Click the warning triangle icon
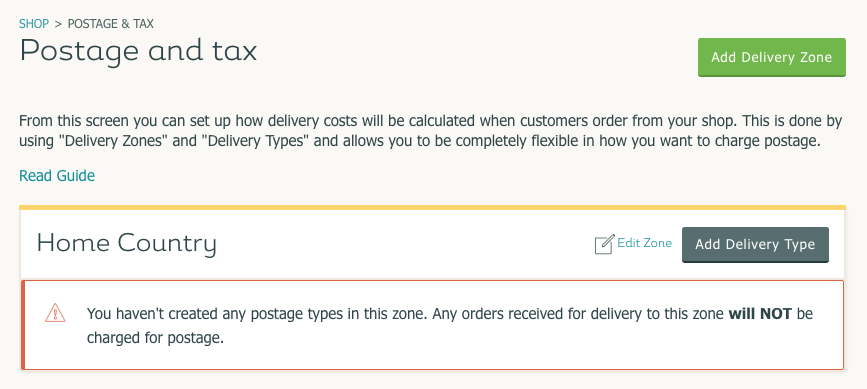Image resolution: width=867 pixels, height=389 pixels. tap(55, 313)
